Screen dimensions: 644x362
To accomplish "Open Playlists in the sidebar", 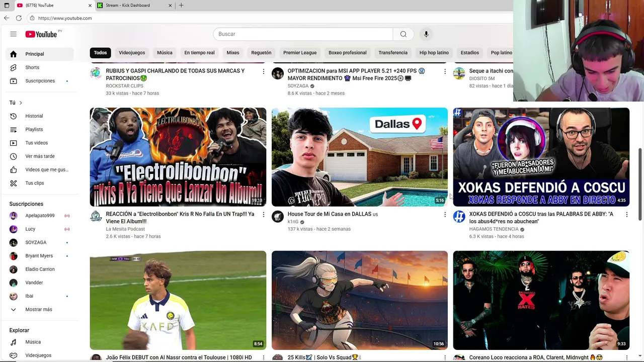I will click(x=39, y=130).
